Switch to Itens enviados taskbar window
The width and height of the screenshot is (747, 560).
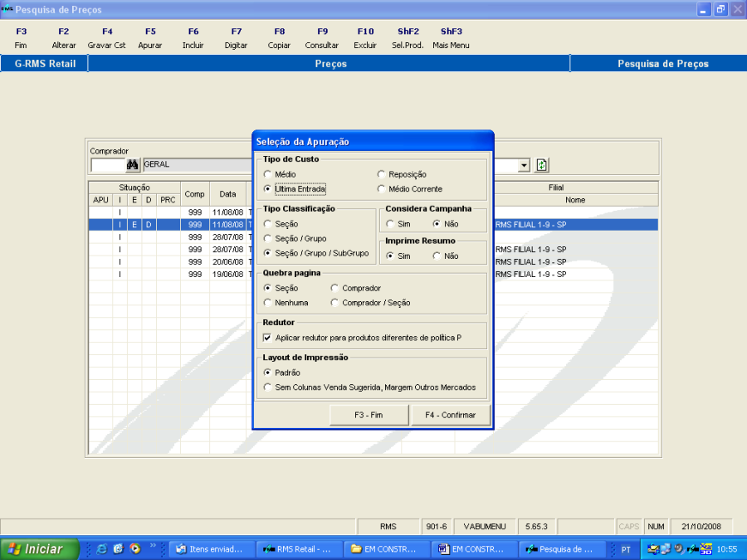point(211,549)
